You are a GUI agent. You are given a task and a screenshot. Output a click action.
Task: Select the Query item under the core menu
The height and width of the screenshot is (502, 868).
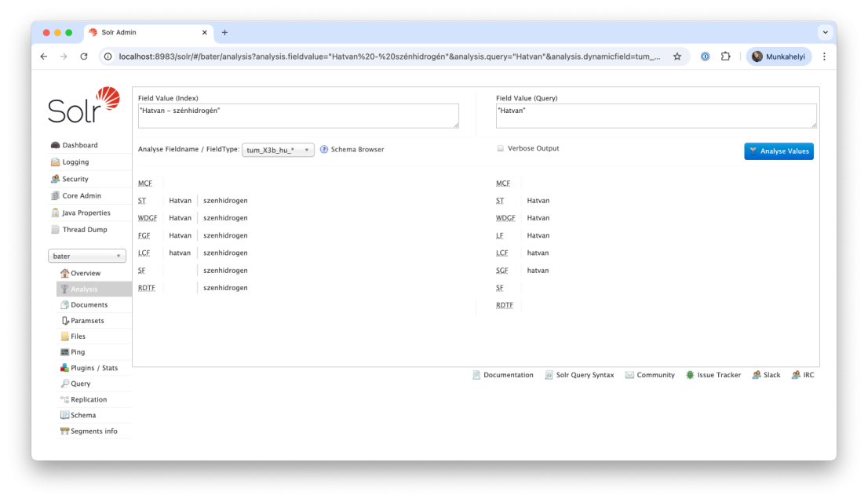(x=80, y=384)
